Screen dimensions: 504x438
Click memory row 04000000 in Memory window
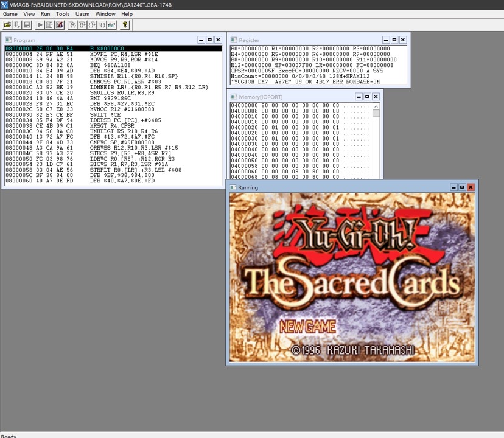tap(300, 105)
